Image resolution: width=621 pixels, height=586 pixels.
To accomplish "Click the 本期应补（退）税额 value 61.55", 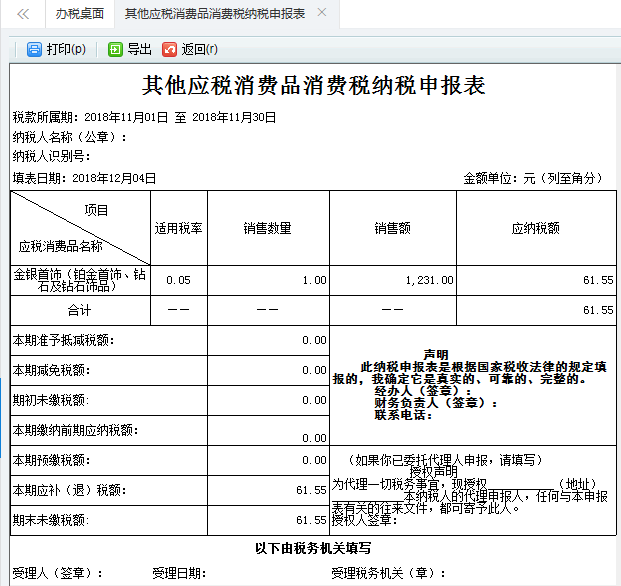I will click(x=311, y=490).
